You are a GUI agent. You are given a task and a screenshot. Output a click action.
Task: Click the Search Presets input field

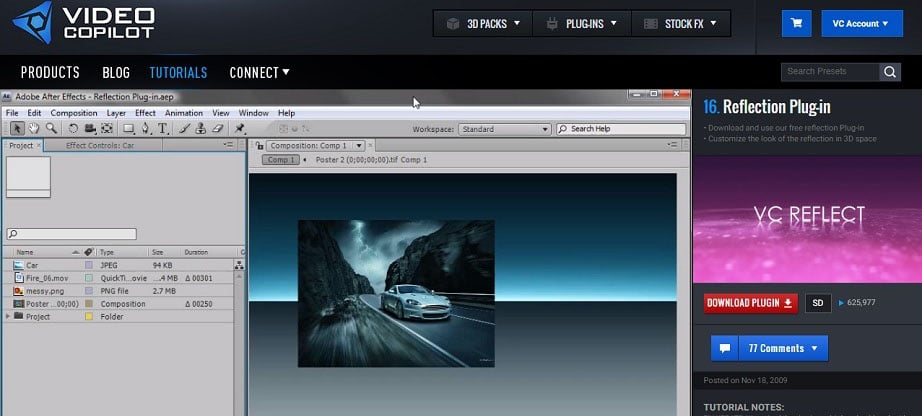(x=830, y=72)
